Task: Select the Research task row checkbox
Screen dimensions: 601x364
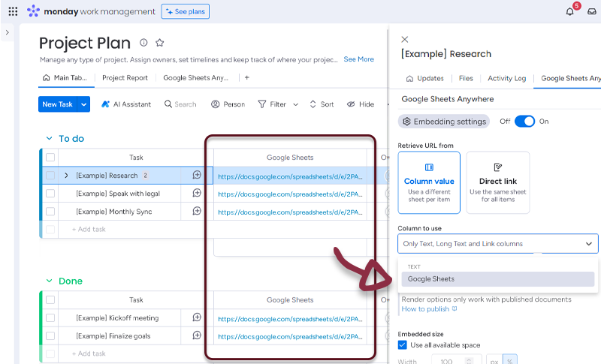Action: [x=50, y=176]
